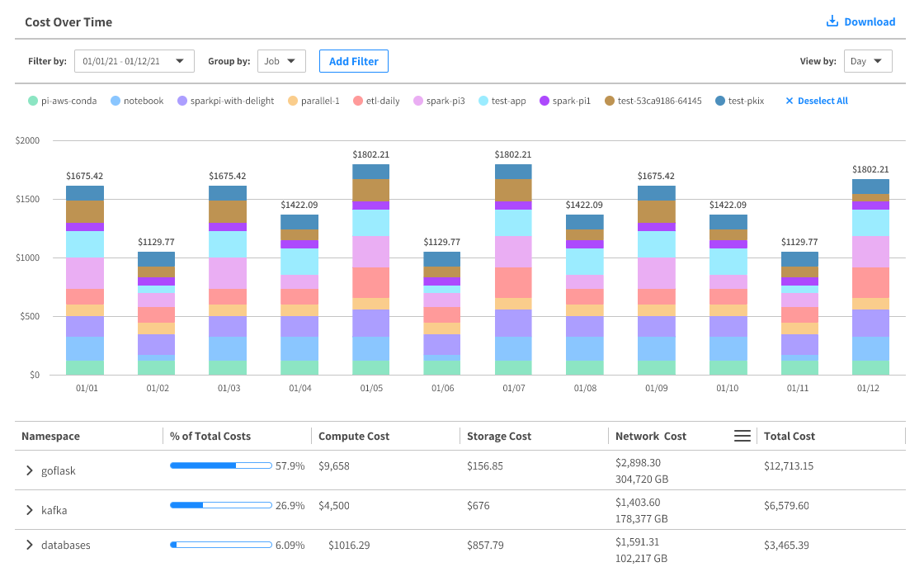
Task: Click the spark-pi1 legend color dot
Action: 544,100
